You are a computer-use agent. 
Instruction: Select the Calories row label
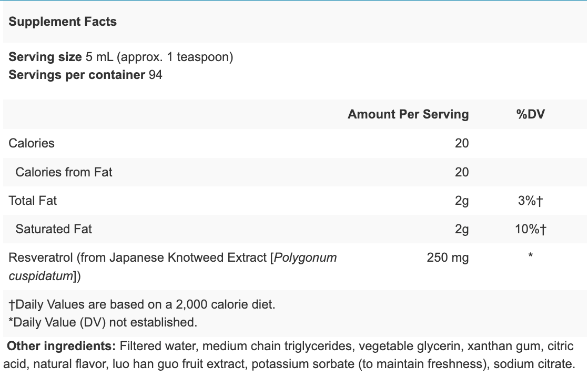[x=32, y=143]
